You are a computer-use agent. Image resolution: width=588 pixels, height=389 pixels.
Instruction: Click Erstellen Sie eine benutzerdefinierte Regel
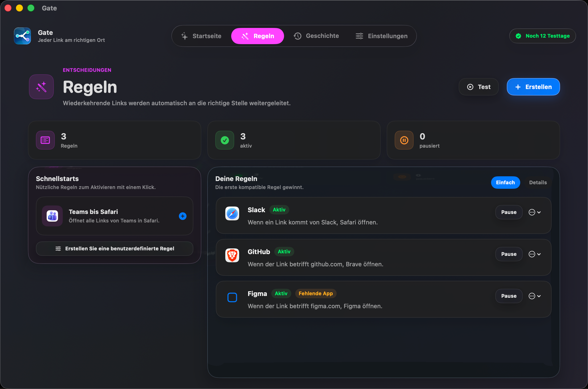tap(115, 249)
